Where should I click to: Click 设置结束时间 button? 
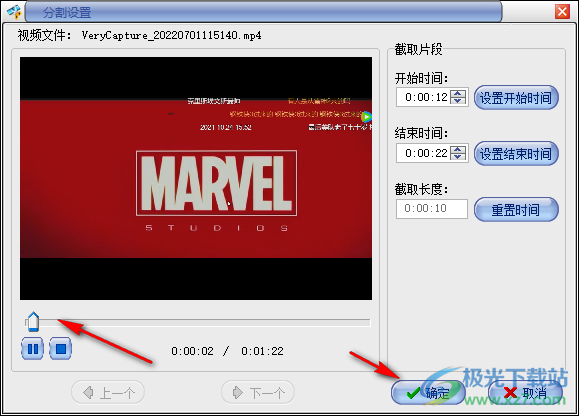coord(516,153)
